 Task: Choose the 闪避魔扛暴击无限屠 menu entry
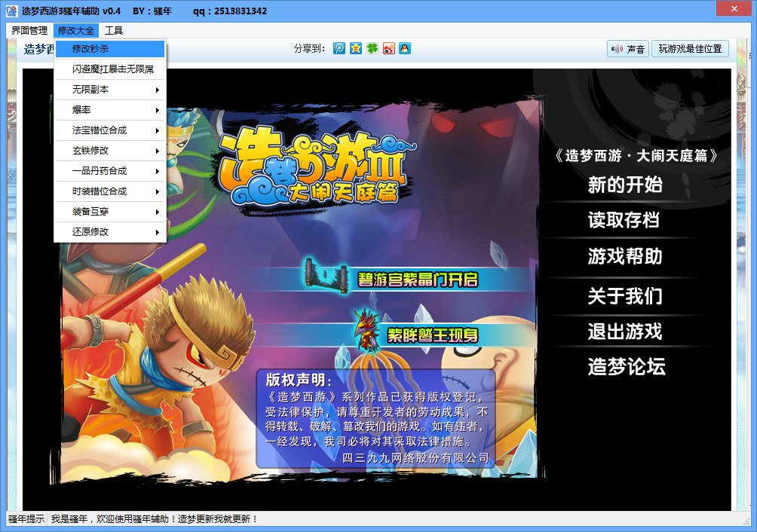110,69
